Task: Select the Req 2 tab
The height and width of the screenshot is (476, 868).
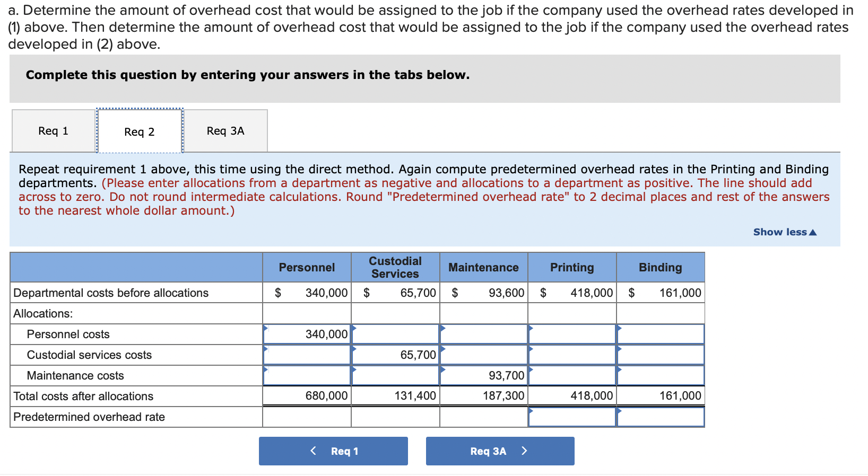Action: point(140,131)
